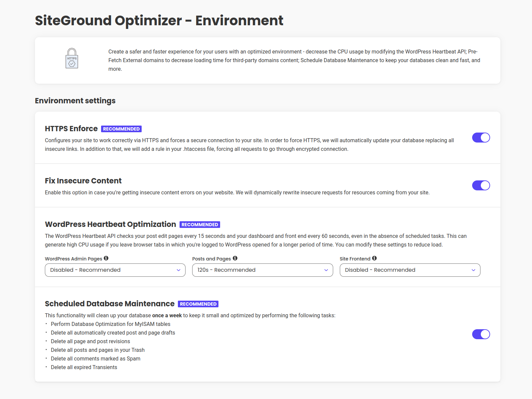Screen dimensions: 532x399
Task: Click the Heartbeat API description paragraph
Action: (256, 240)
